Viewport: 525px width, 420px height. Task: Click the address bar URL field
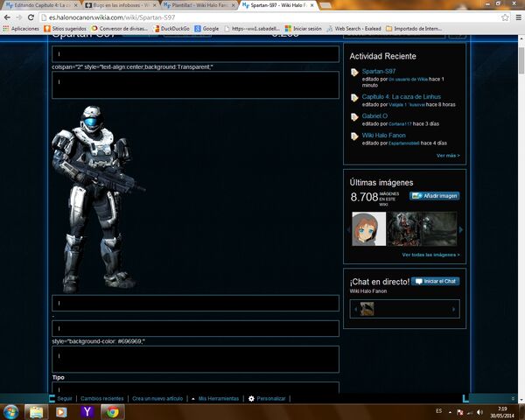tap(268, 17)
